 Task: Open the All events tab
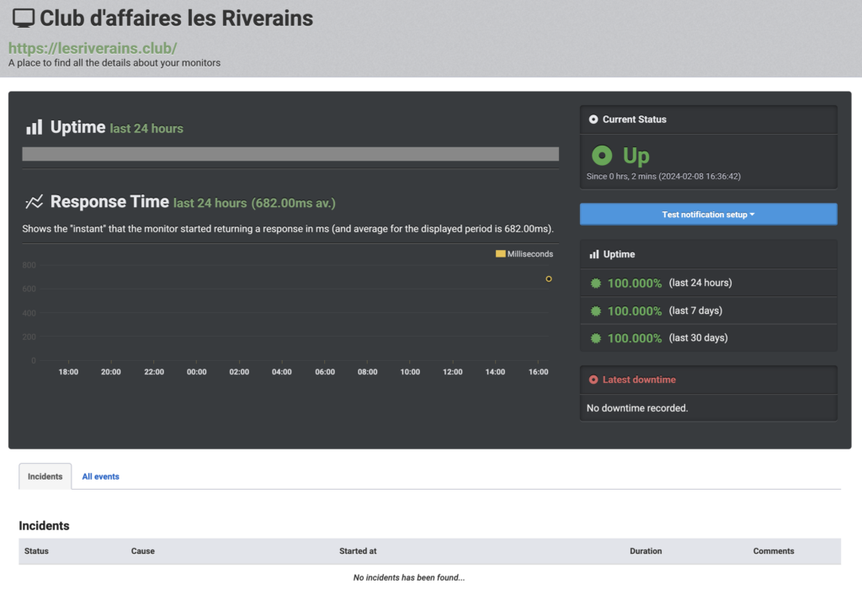click(x=100, y=476)
